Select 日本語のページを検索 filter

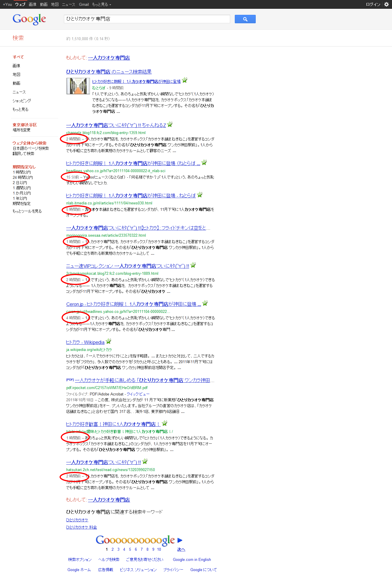[31, 148]
